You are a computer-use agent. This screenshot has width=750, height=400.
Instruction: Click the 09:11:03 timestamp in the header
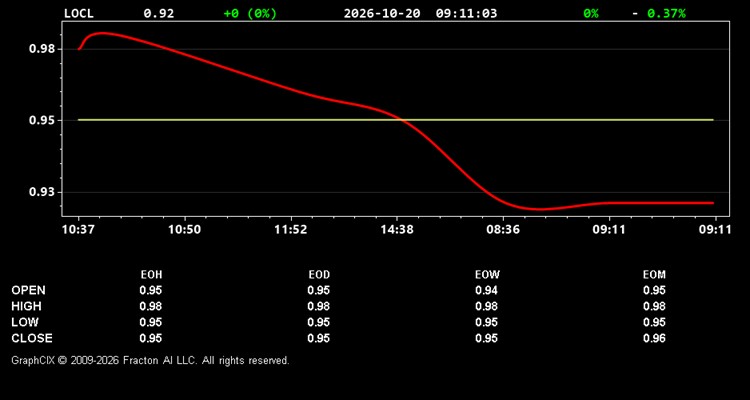tap(466, 13)
